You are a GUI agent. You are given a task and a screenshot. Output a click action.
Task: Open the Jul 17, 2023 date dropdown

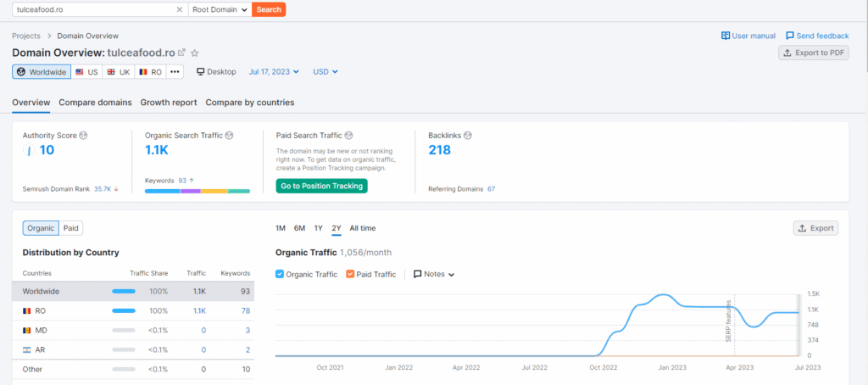[x=274, y=72]
